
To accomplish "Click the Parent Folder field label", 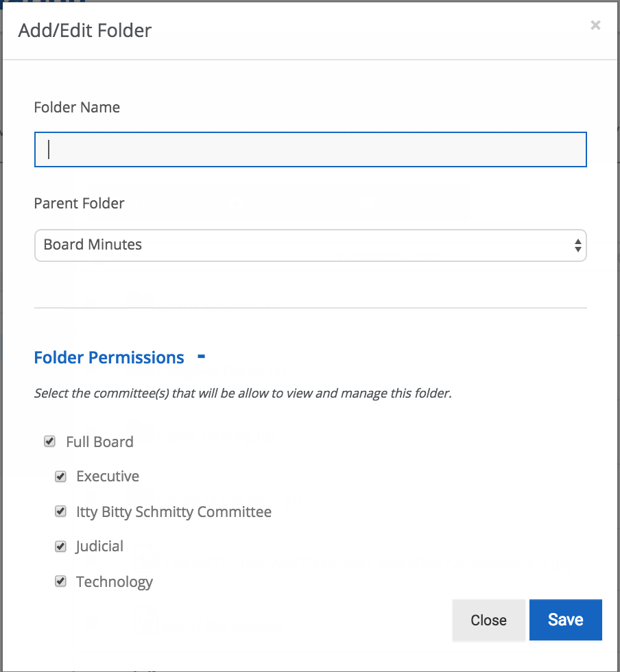I will pyautogui.click(x=80, y=203).
